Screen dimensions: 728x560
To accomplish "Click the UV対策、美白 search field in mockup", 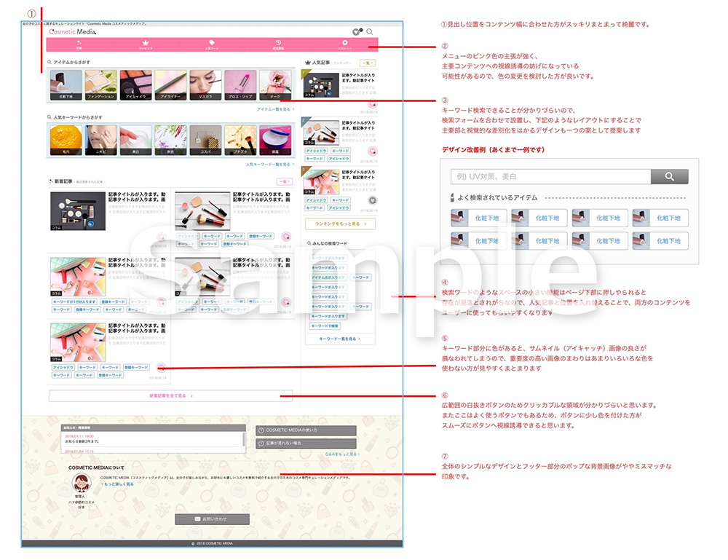I will (x=550, y=176).
